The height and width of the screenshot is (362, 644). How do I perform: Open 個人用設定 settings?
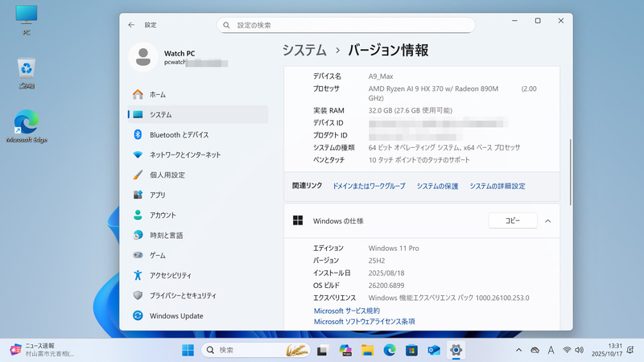[x=198, y=175]
